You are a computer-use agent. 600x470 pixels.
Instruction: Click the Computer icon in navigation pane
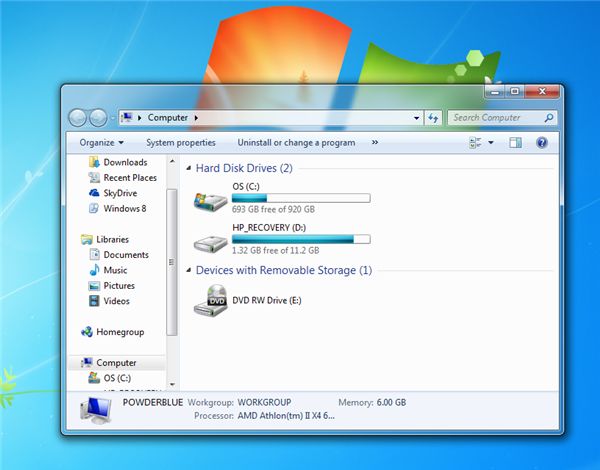point(87,362)
